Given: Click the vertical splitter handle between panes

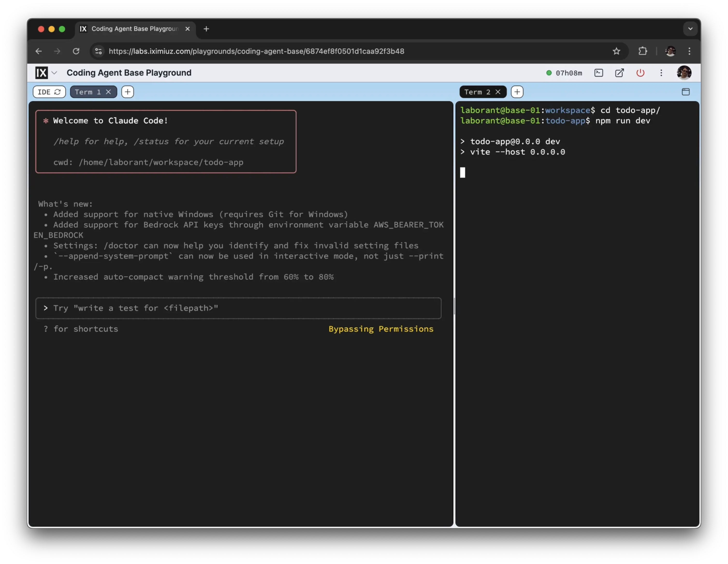Looking at the screenshot, I should tap(454, 306).
